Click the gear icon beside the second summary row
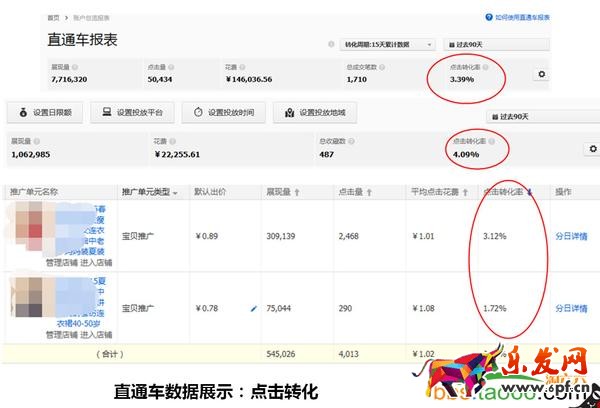Screen dimensions: 600x408 click(593, 149)
